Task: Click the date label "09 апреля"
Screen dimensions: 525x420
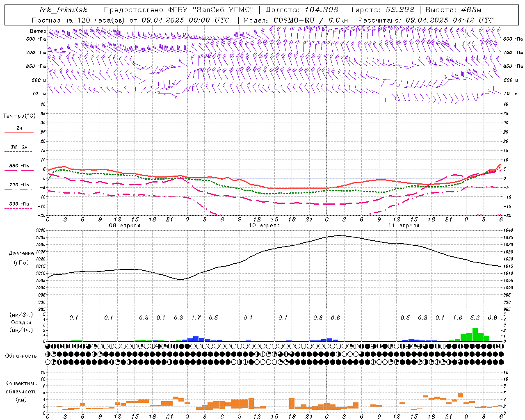Action: point(124,226)
